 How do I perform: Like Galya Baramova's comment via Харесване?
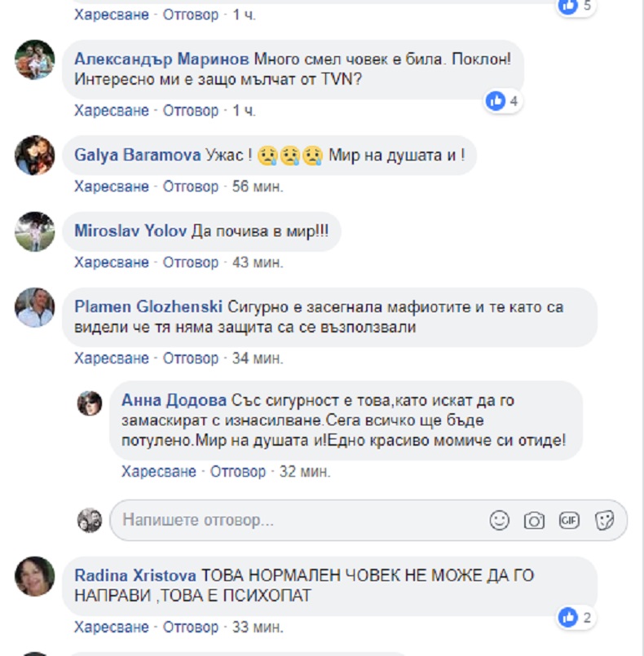[x=112, y=186]
